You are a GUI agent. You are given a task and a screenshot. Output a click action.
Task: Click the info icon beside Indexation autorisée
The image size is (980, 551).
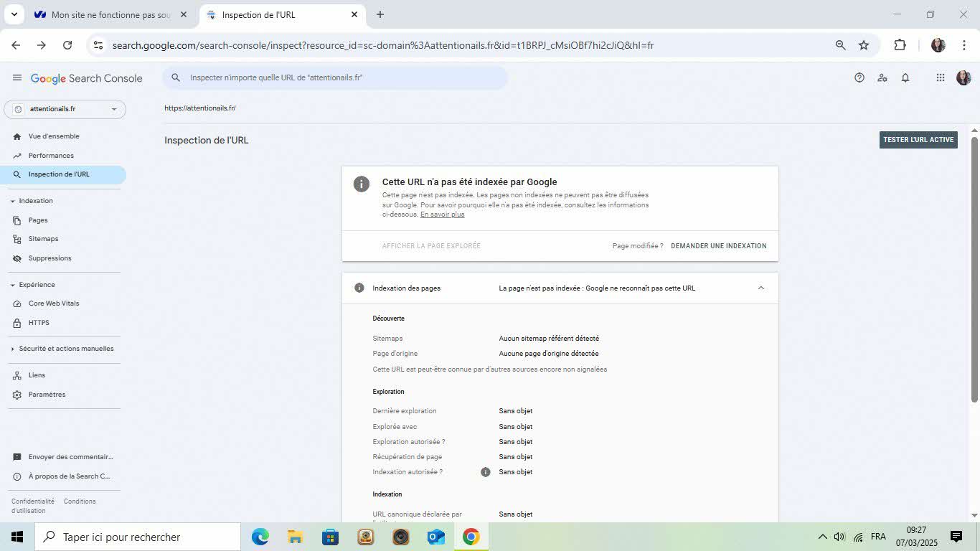click(x=486, y=472)
